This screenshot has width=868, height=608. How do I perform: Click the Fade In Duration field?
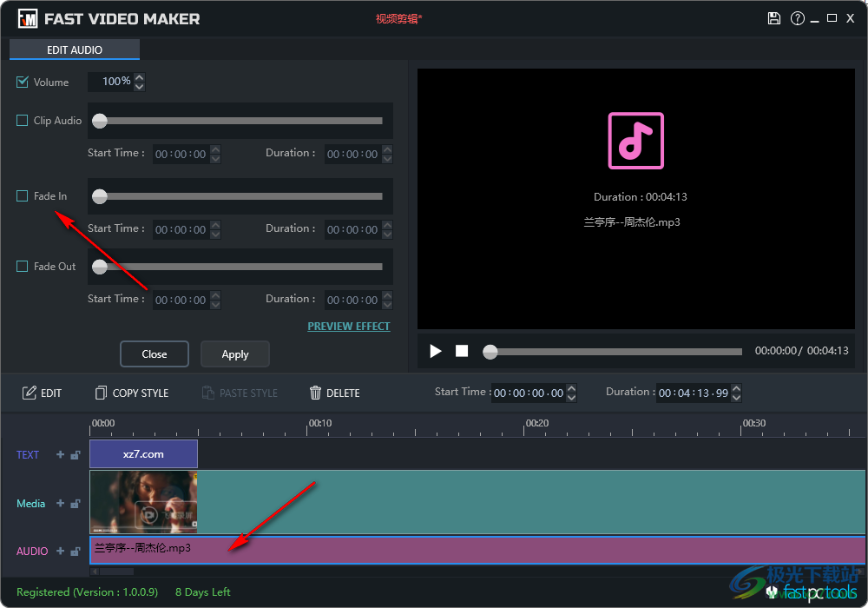(x=352, y=229)
